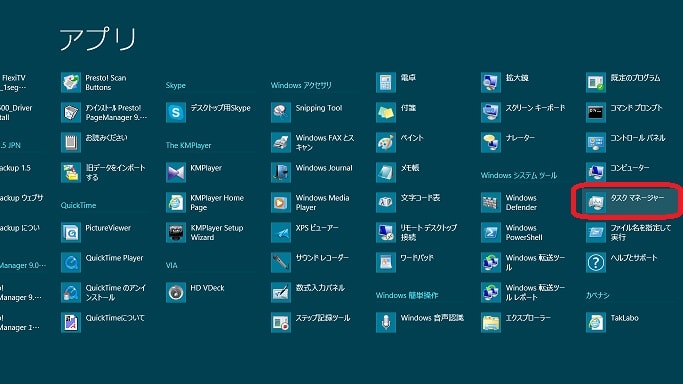
Task: Click the アプリ page title
Action: coord(98,39)
